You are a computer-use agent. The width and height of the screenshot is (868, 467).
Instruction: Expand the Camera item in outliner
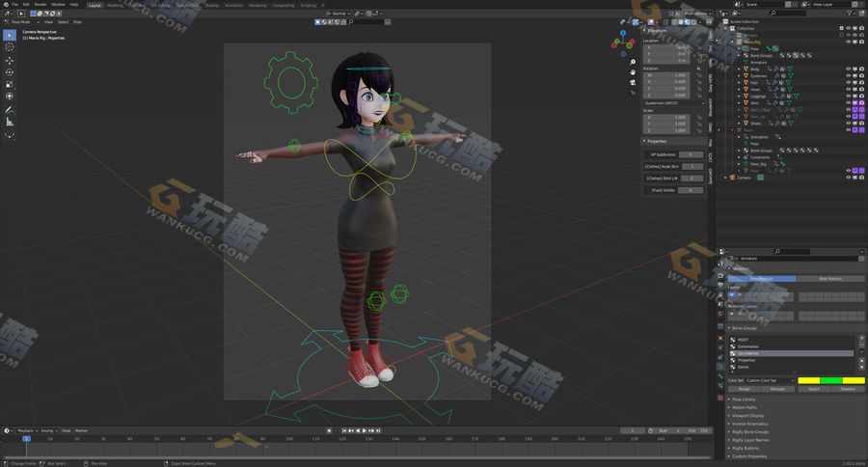(725, 178)
